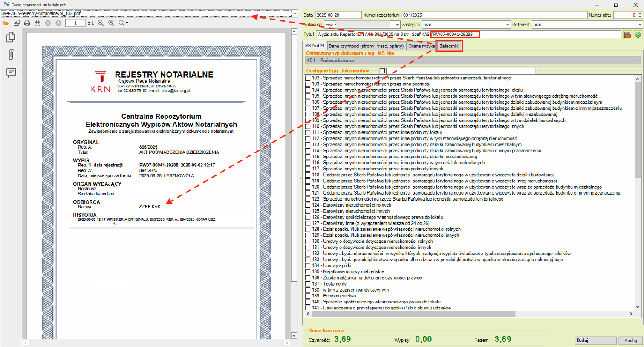
Task: Show page thumbnails panel in PDF sidebar
Action: [12, 37]
